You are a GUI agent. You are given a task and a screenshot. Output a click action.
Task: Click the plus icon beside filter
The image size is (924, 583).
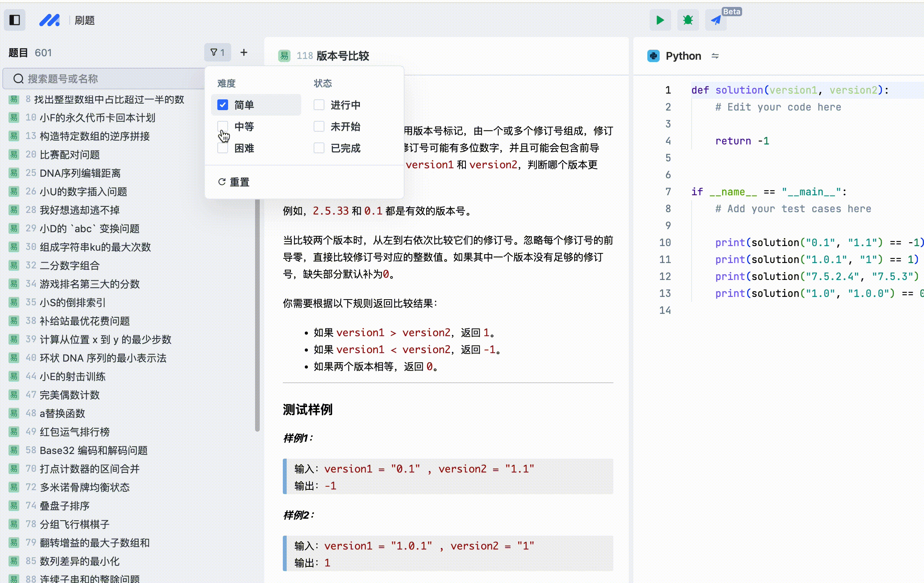pyautogui.click(x=244, y=53)
